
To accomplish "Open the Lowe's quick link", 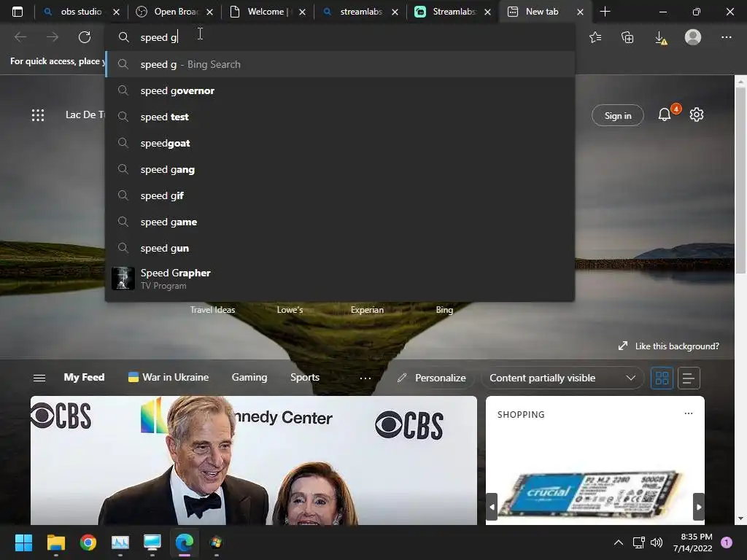I will tap(290, 310).
